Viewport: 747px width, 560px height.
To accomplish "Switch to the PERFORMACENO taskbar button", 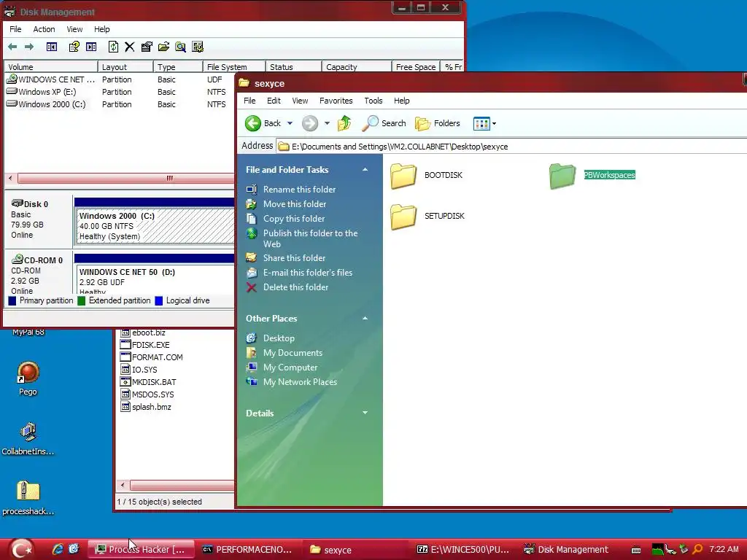I will [x=248, y=550].
